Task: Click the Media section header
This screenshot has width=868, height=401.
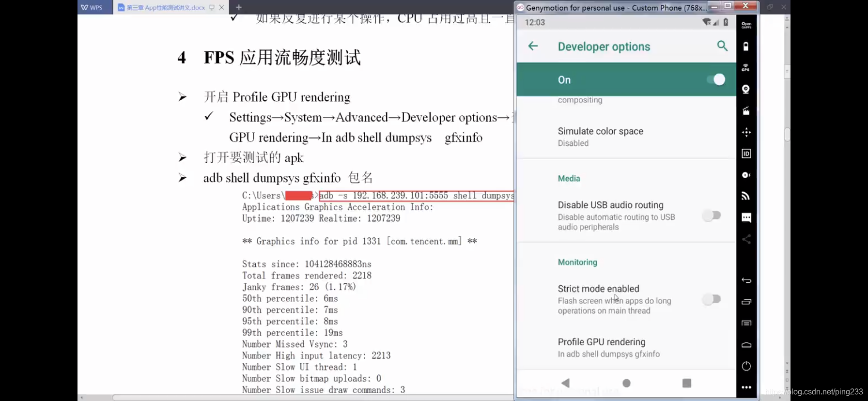Action: tap(569, 178)
